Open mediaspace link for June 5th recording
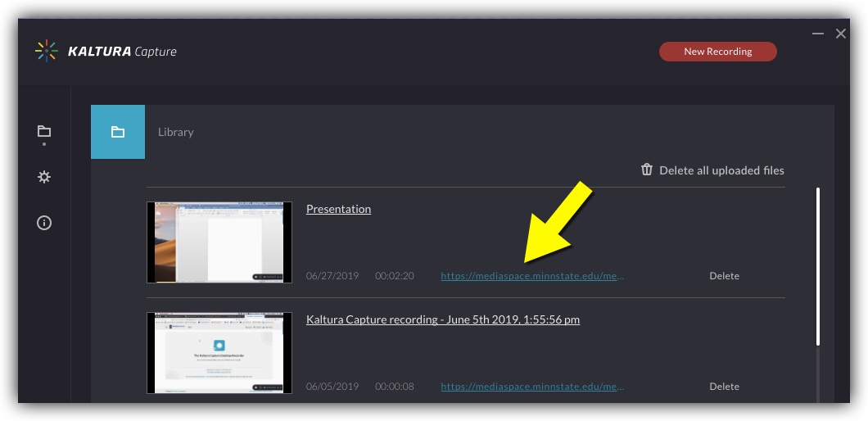 [532, 387]
